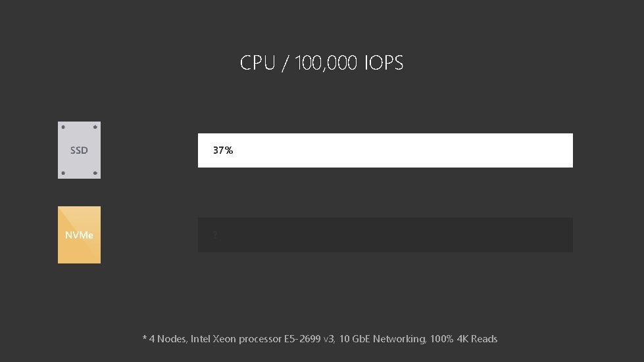The height and width of the screenshot is (362, 644).
Task: Click the word CPU in the title
Action: coord(257,62)
